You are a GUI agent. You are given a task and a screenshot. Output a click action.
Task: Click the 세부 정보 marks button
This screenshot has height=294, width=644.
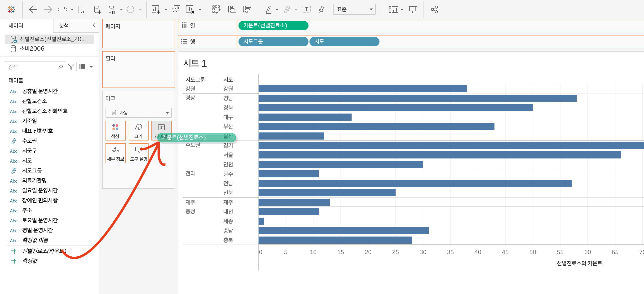click(115, 153)
